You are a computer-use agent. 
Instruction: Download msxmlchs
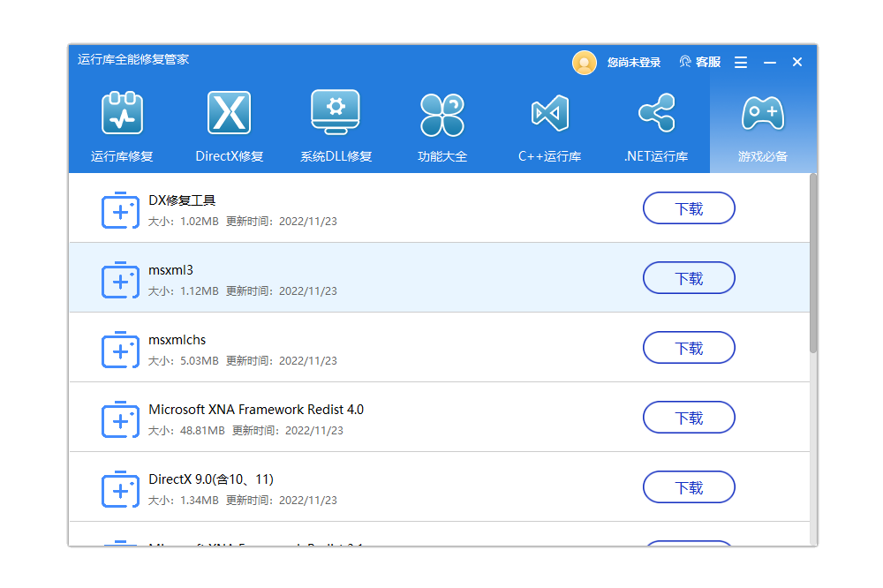pyautogui.click(x=689, y=347)
